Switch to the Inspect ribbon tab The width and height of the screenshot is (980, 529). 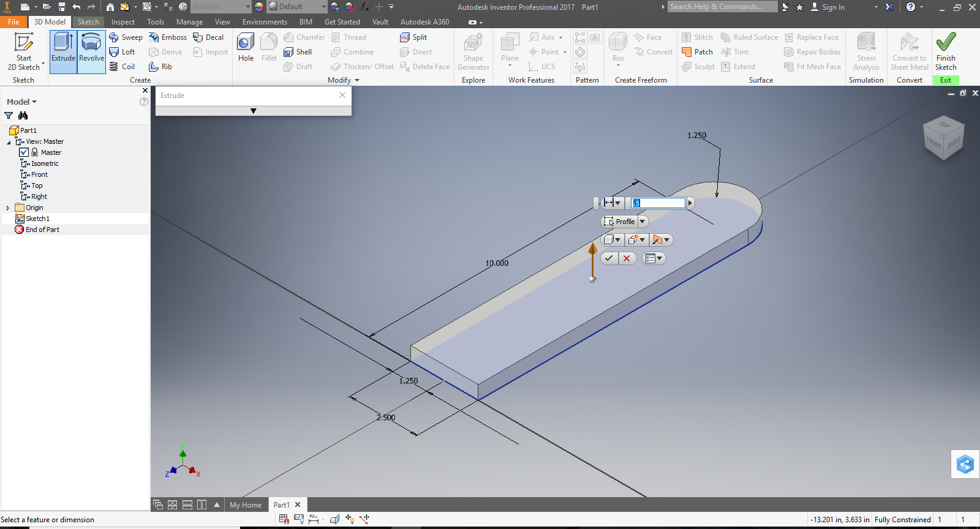(123, 22)
